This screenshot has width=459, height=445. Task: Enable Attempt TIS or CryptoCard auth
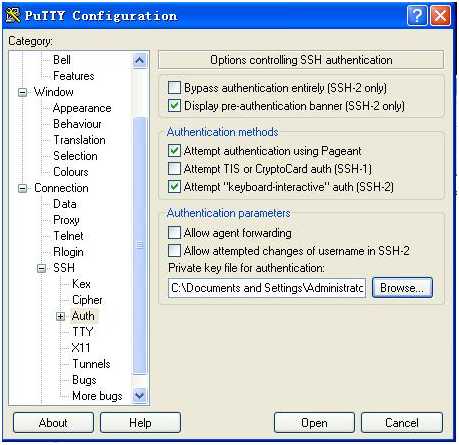tap(174, 169)
